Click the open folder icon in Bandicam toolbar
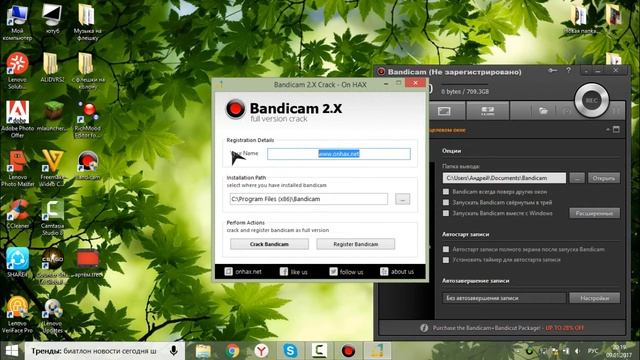 pos(543,111)
